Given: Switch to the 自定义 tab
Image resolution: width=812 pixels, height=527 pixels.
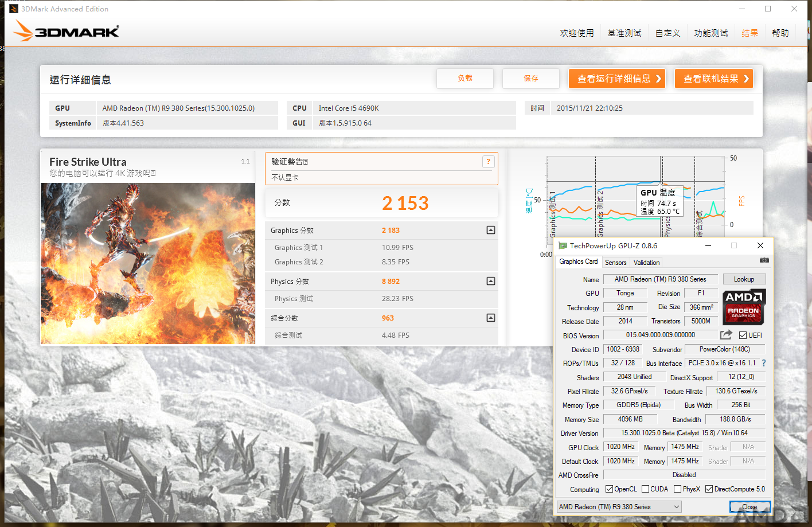Looking at the screenshot, I should coord(668,33).
